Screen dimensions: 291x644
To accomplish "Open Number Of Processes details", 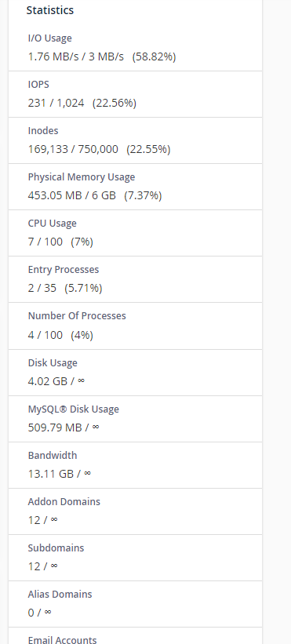I will click(x=77, y=316).
